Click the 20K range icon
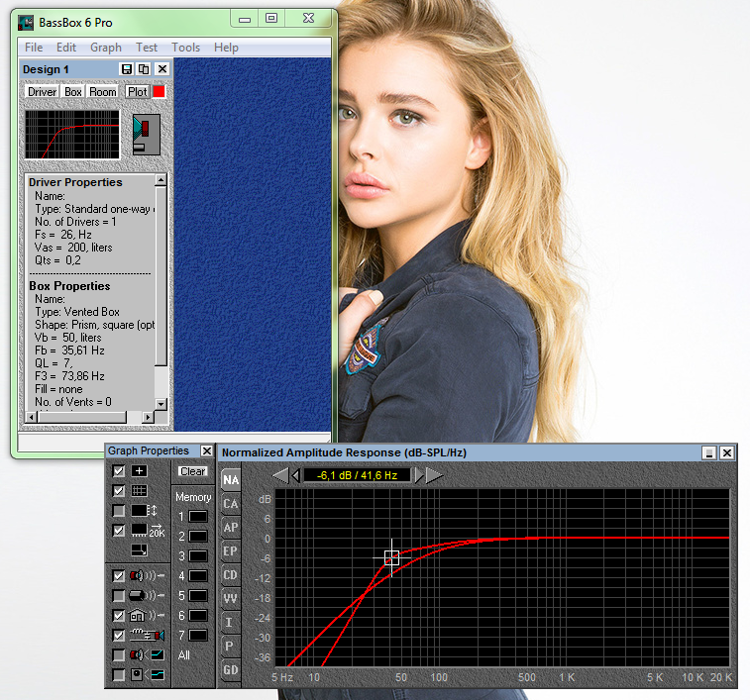This screenshot has width=750, height=700. pyautogui.click(x=148, y=531)
